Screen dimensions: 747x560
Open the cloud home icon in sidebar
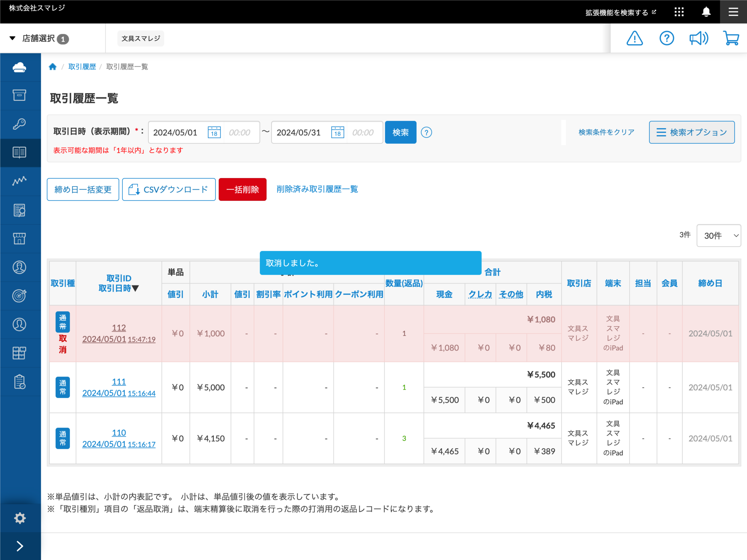click(19, 67)
